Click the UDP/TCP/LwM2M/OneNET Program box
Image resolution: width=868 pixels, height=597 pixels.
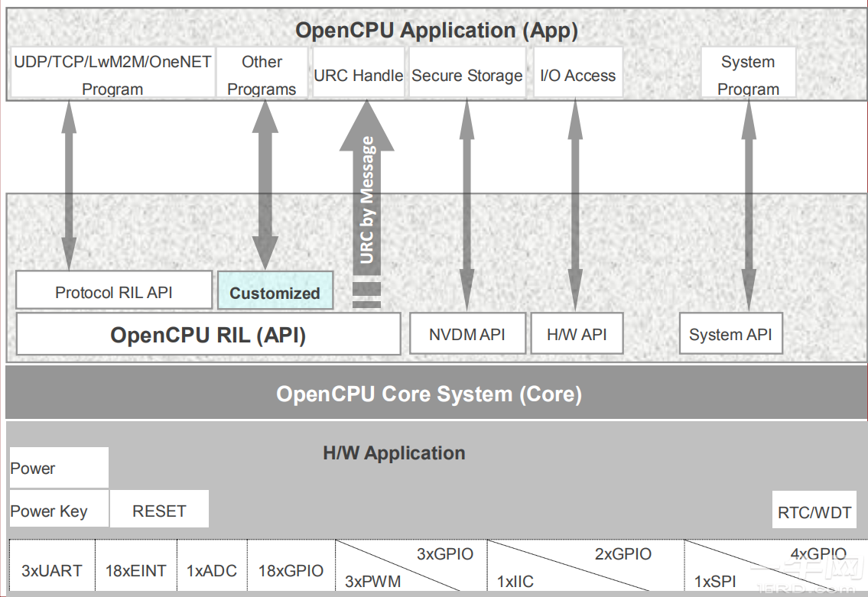112,74
